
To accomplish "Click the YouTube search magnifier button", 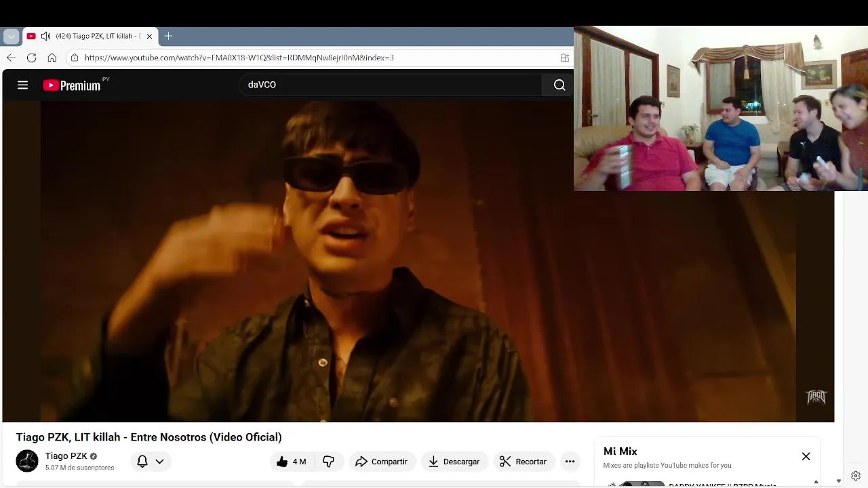I will coord(559,85).
